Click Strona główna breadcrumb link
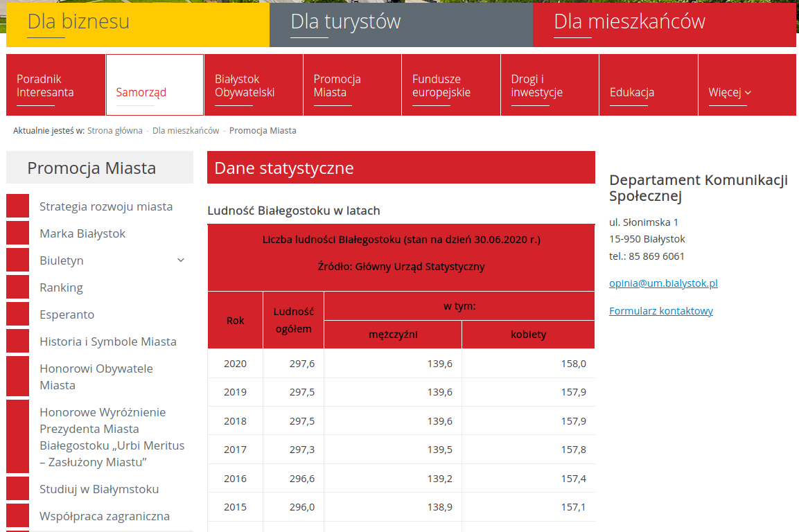 pyautogui.click(x=114, y=131)
